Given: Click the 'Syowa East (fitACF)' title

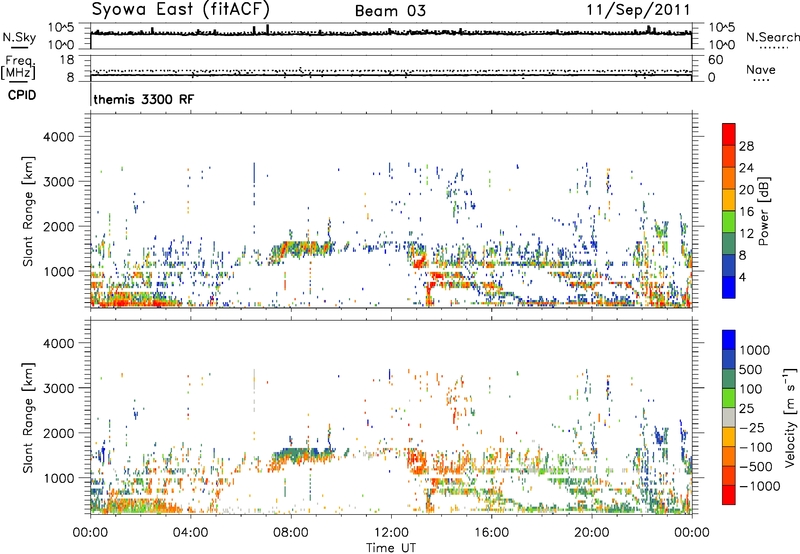Looking at the screenshot, I should 181,10.
